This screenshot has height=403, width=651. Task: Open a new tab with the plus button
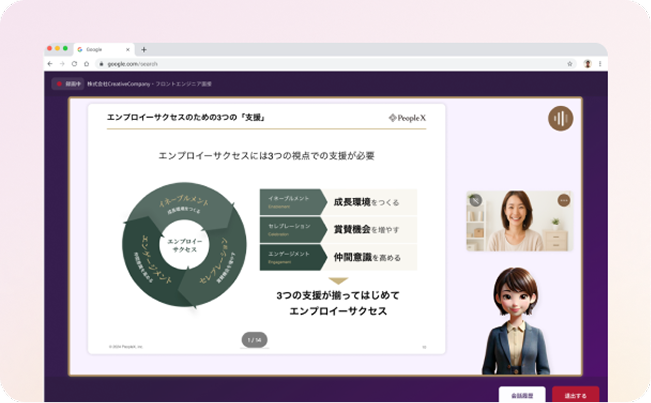pos(144,49)
